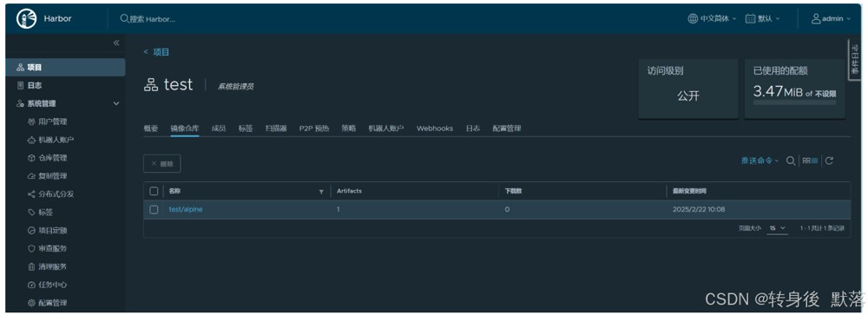Click the repository list search icon

coord(791,161)
